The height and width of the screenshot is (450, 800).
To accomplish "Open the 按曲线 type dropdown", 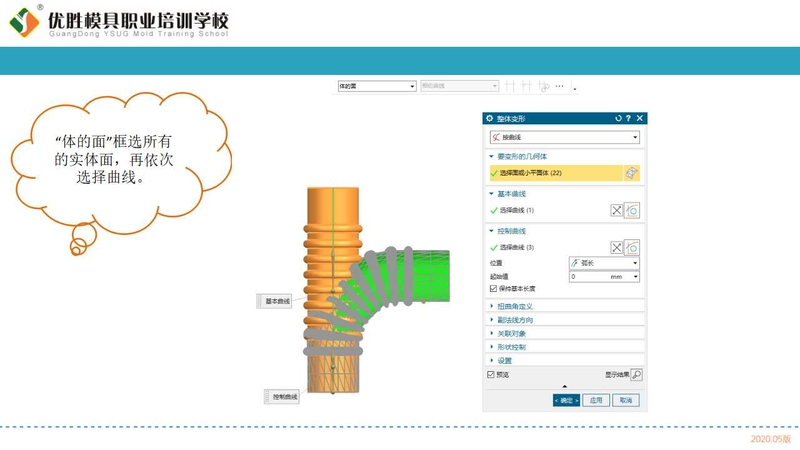I will click(x=564, y=137).
